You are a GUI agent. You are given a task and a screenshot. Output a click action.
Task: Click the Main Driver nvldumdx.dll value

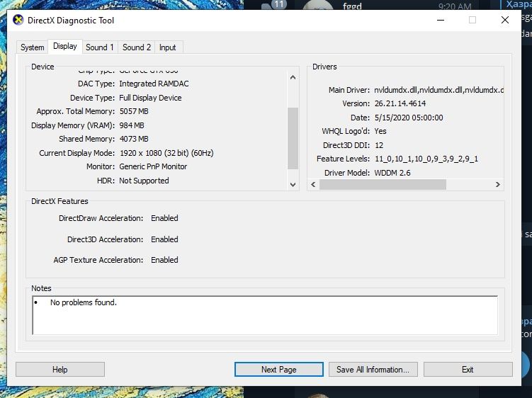click(x=439, y=90)
